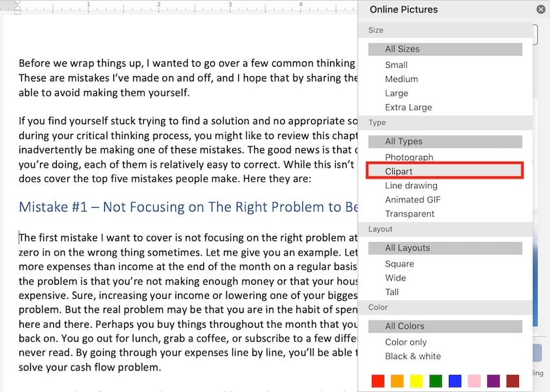Pick the purple color swatch

pyautogui.click(x=494, y=381)
